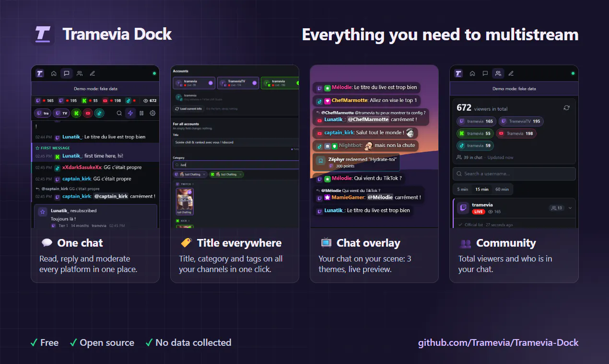Click the '39 in chat' text

point(472,158)
